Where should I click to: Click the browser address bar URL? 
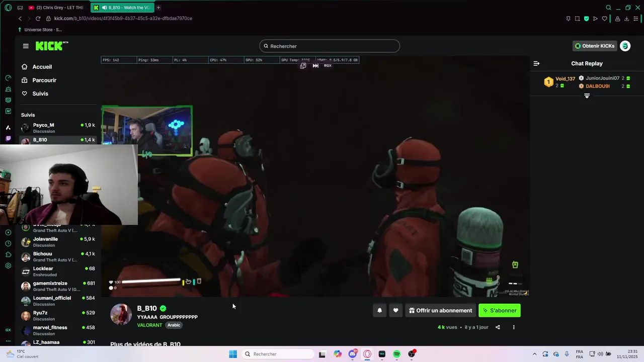coord(123,19)
